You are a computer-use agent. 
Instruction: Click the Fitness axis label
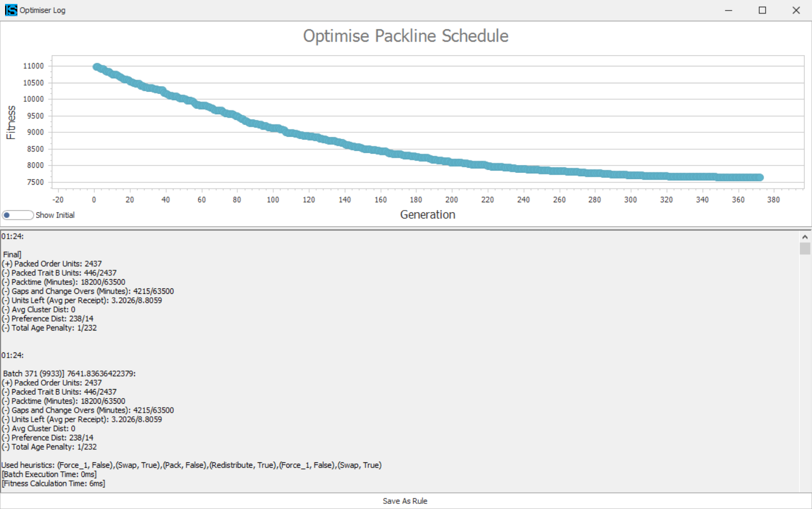point(11,122)
